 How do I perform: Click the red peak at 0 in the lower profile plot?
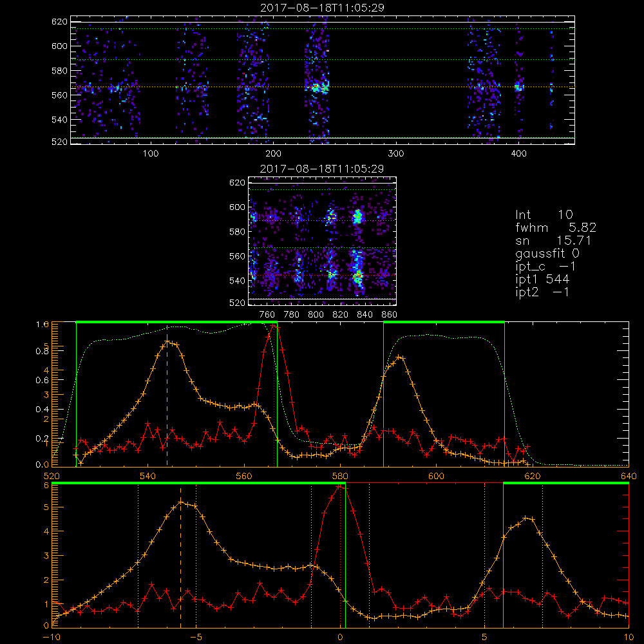339,487
